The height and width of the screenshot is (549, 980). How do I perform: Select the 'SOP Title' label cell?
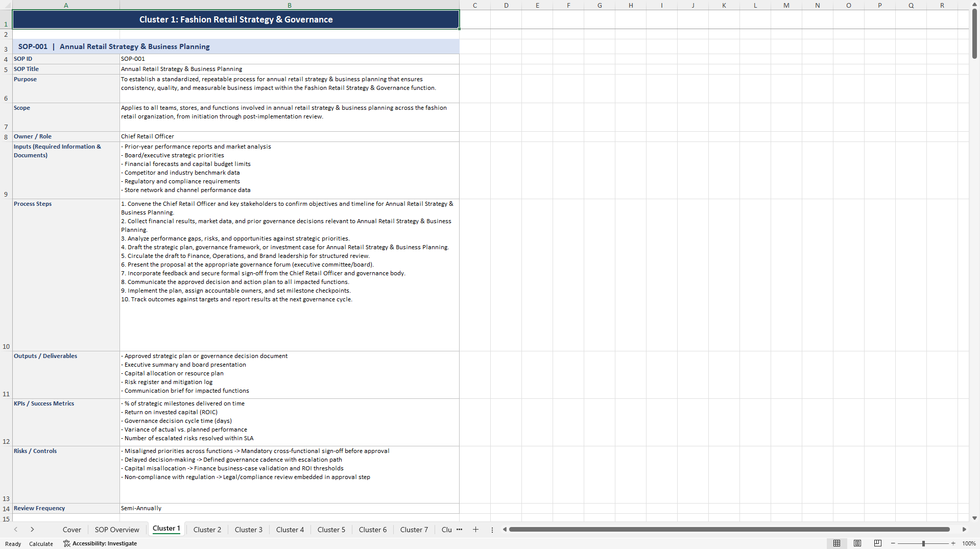[x=66, y=69]
